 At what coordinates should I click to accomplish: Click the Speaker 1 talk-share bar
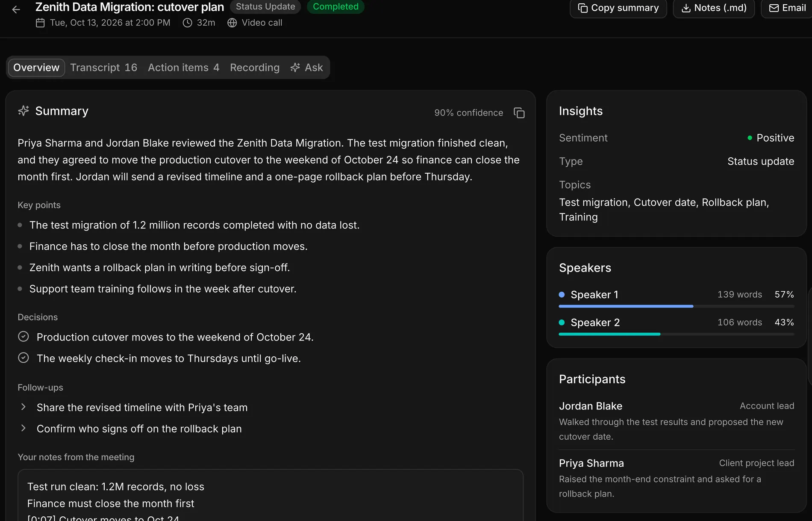pos(677,306)
